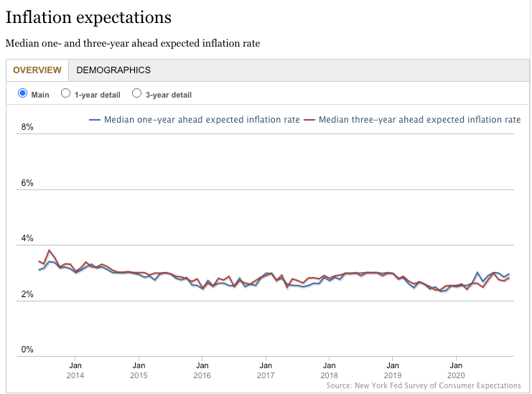
Task: Choose the 1-year detail option
Action: (x=65, y=93)
